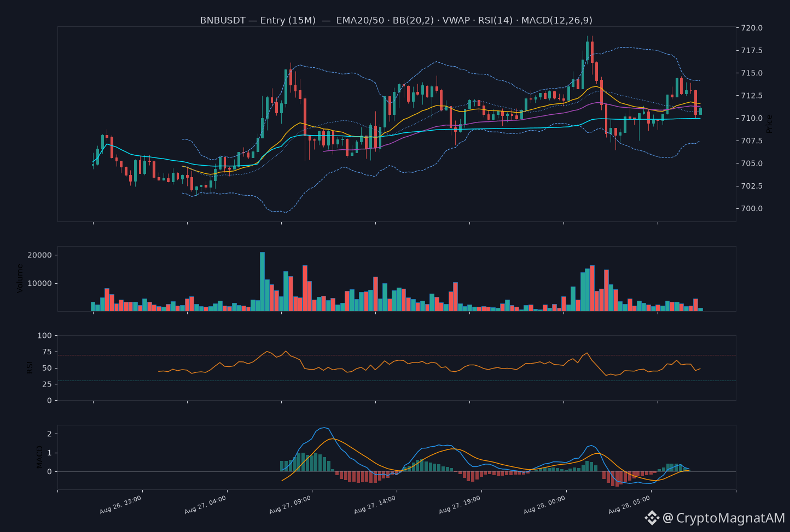Click the 50 label on RSI axis
Screen dimensions: 790x532
(47, 368)
